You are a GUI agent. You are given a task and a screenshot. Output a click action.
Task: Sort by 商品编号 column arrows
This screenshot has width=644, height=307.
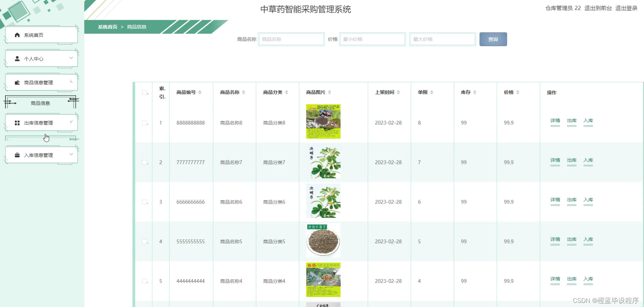coord(200,92)
